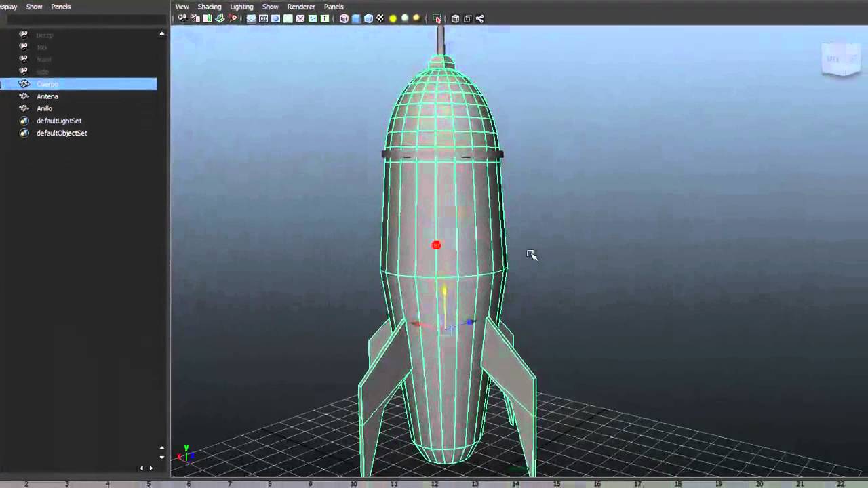Click the Outliner scroll left arrow
The height and width of the screenshot is (488, 868).
(x=142, y=468)
